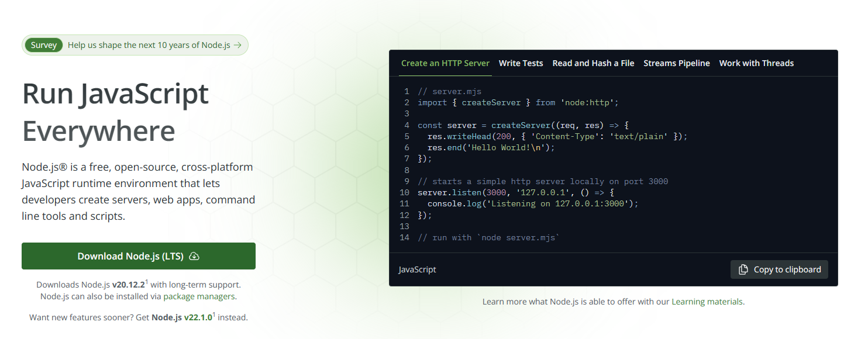This screenshot has width=868, height=339.
Task: Open the survey link about Node.js's next 10 years
Action: coord(135,45)
